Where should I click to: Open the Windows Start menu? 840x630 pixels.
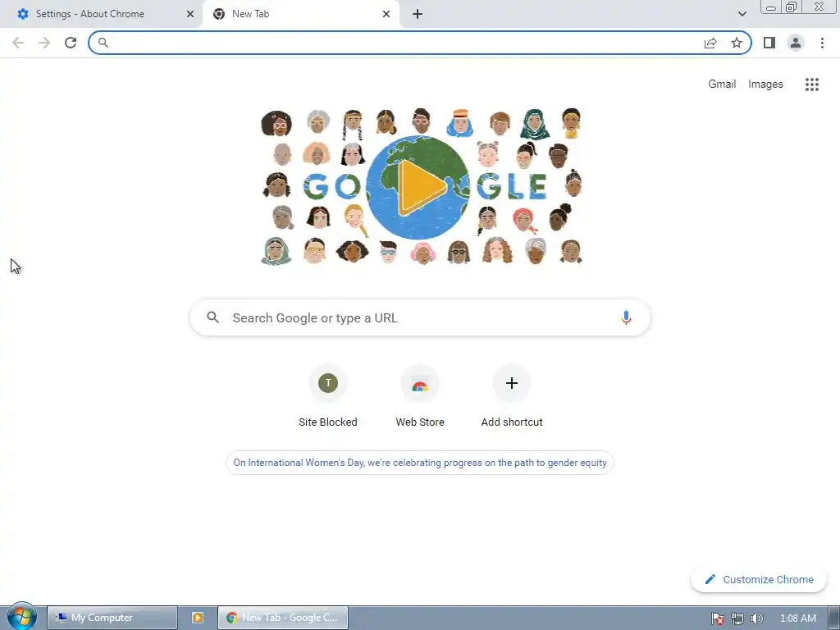[x=21, y=616]
